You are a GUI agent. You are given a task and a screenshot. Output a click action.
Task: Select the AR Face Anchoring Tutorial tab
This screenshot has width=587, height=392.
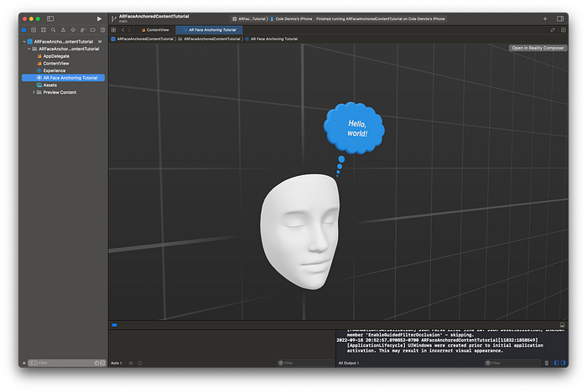coord(210,29)
